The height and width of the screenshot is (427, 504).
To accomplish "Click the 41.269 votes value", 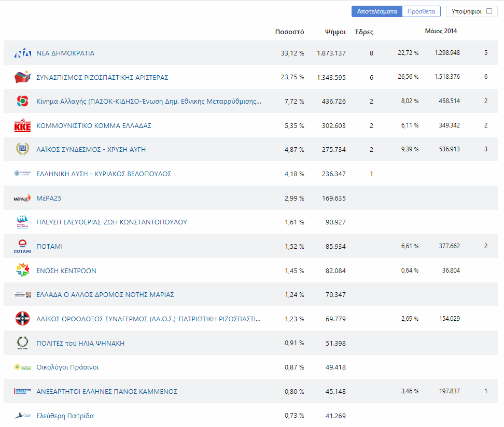I will tap(335, 416).
